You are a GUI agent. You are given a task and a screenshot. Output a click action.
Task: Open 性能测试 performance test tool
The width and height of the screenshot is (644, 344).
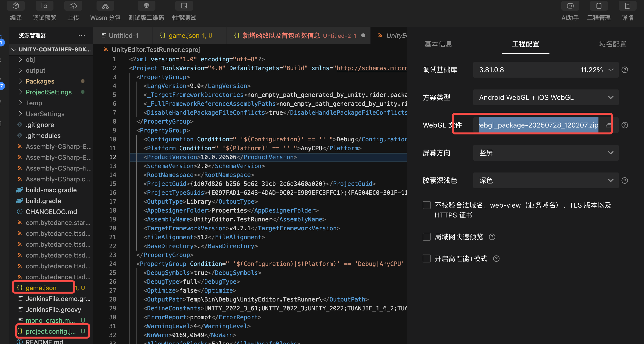184,6
